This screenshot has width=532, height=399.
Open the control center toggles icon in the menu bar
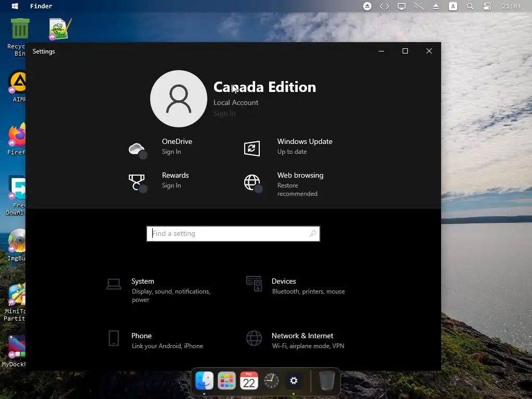(x=487, y=6)
